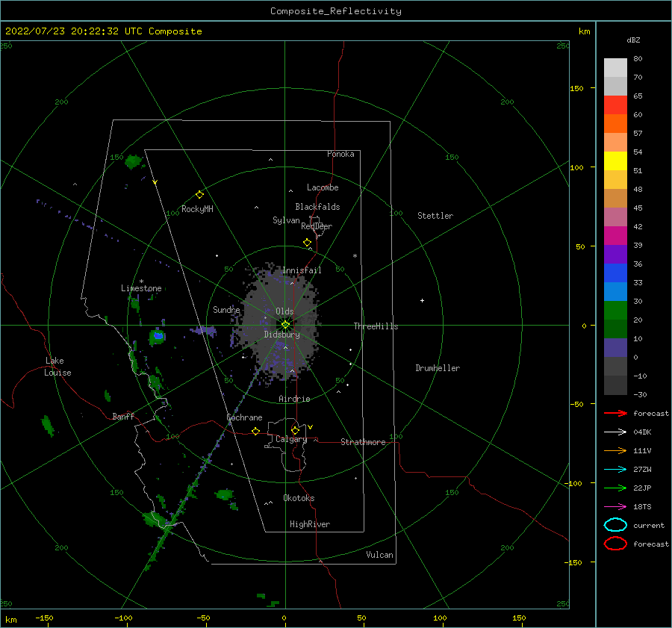Click the green echo blob northwest of RockyMH
This screenshot has width=672, height=628.
pyautogui.click(x=134, y=161)
